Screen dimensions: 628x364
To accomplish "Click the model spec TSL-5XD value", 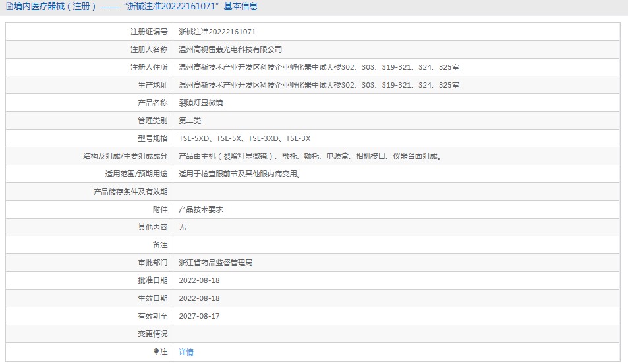I will coord(194,138).
